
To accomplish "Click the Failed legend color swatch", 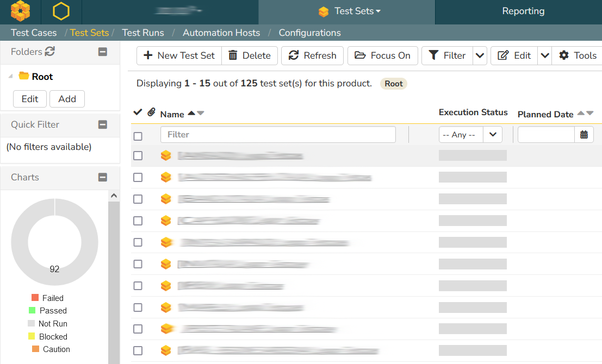I will 35,298.
